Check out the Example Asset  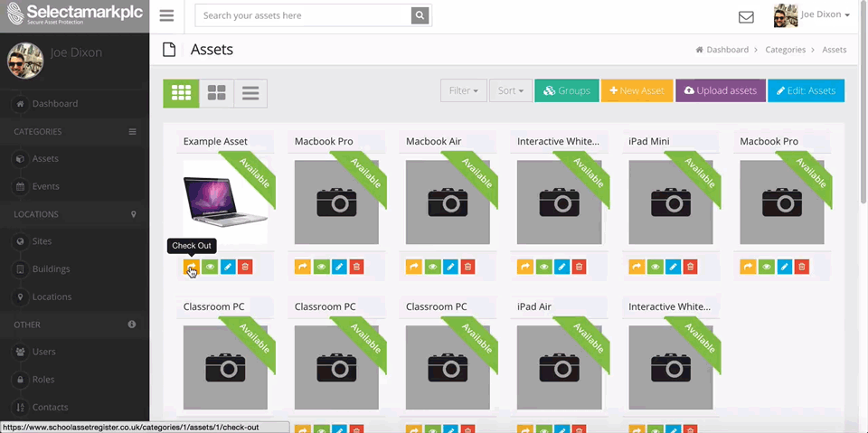(x=192, y=267)
